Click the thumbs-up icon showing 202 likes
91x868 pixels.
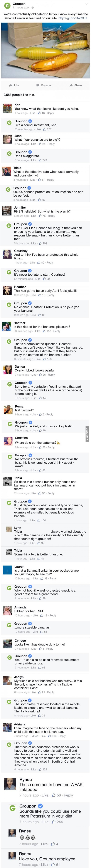point(45,129)
